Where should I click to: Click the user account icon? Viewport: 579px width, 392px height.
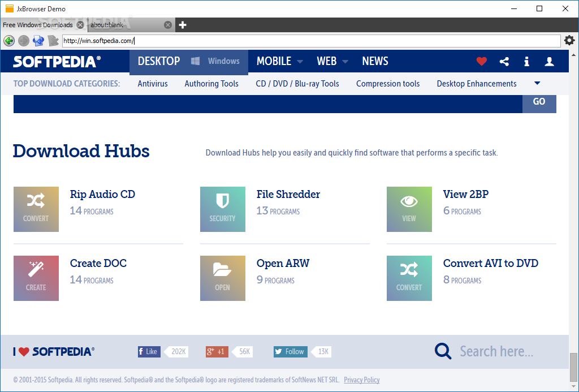click(549, 61)
